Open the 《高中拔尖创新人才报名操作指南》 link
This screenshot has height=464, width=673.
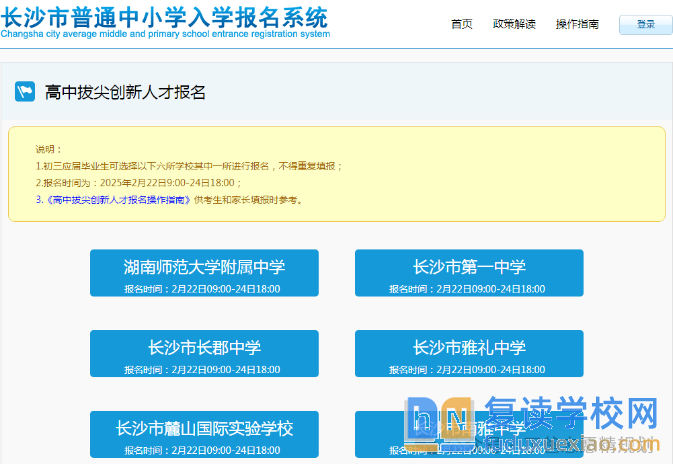(118, 200)
